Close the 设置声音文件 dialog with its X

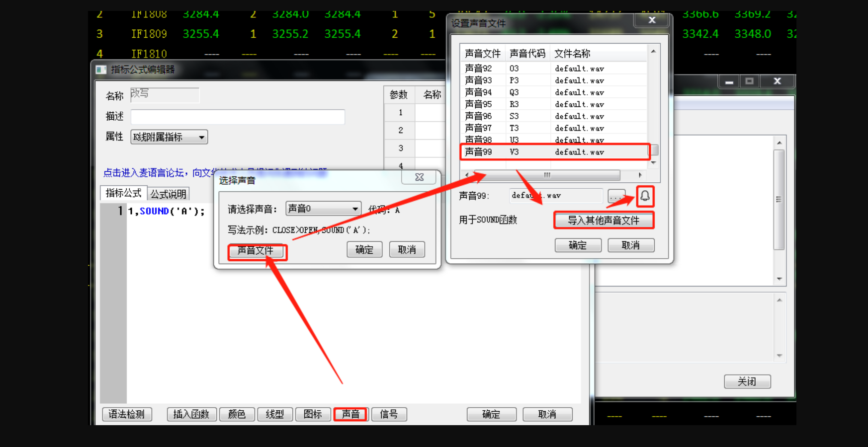point(652,20)
